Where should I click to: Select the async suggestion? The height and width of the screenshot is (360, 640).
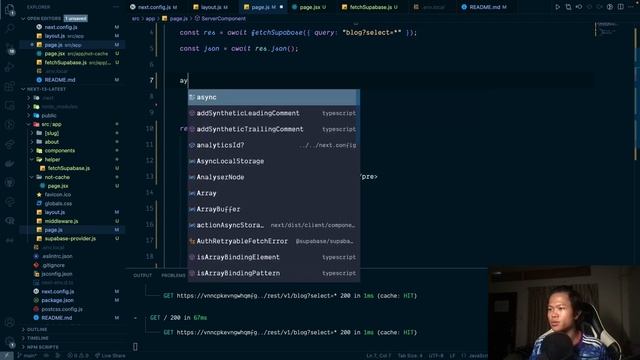pos(273,98)
